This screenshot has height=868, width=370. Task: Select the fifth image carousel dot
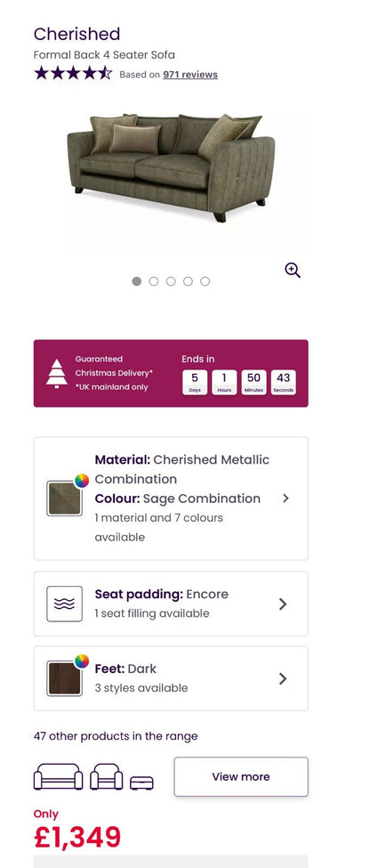point(205,281)
